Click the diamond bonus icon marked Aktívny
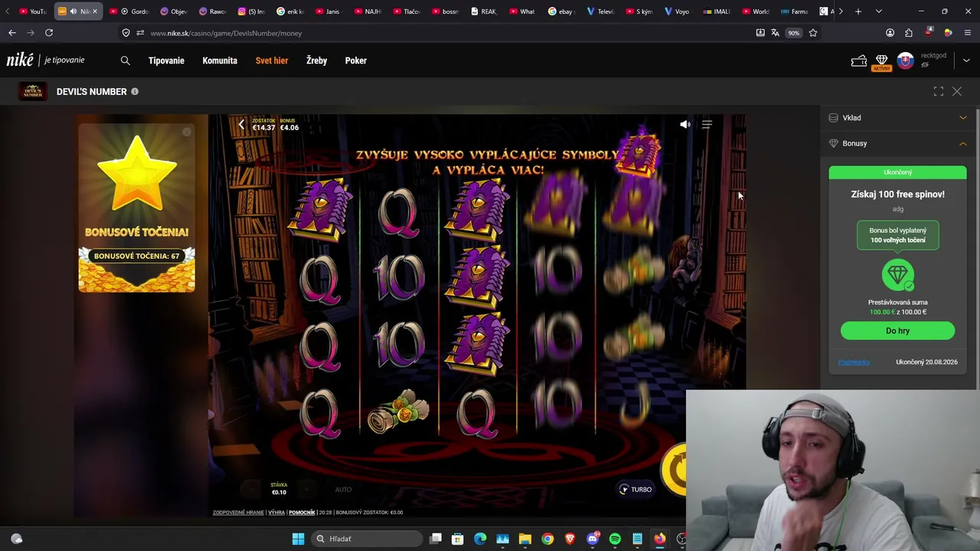Screen dimensions: 980x551 [x=881, y=61]
